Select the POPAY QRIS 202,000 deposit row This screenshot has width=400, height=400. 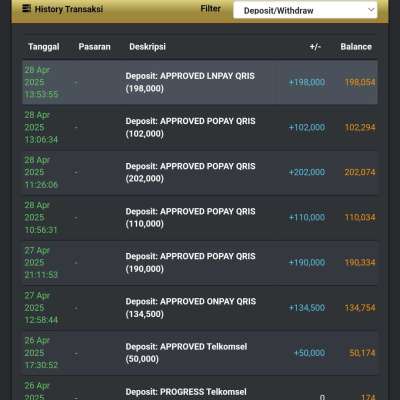pos(200,172)
